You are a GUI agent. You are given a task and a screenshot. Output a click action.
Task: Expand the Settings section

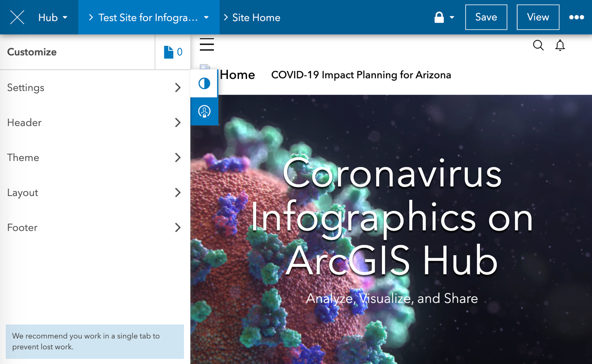click(x=94, y=88)
